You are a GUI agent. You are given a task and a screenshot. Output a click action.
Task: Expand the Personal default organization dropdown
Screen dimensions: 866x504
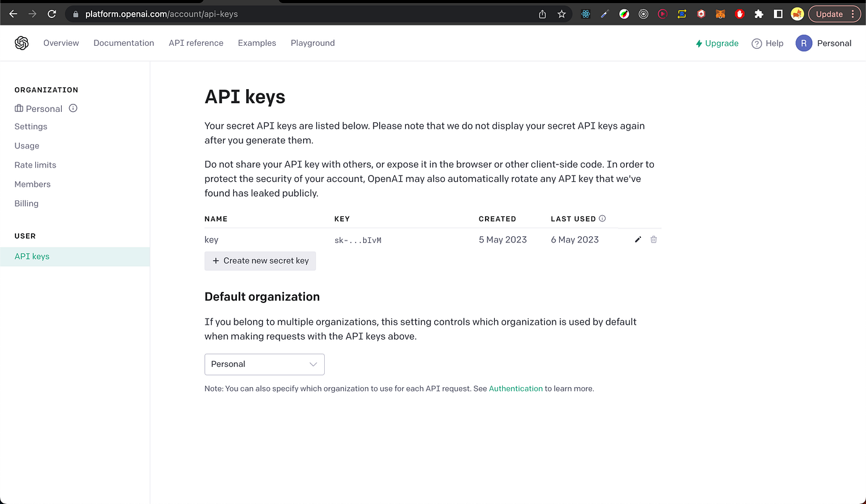pyautogui.click(x=264, y=364)
